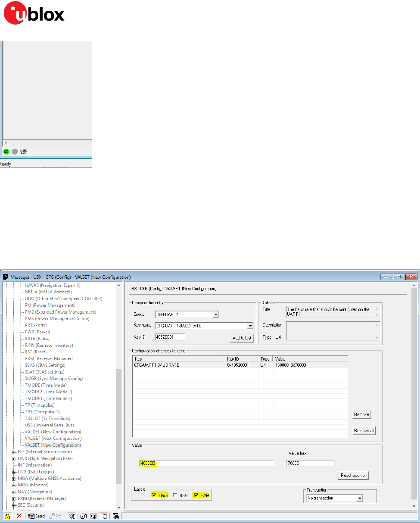Screen dimensions: 420x523
Task: Click the red X clear icon
Action: pos(19,516)
